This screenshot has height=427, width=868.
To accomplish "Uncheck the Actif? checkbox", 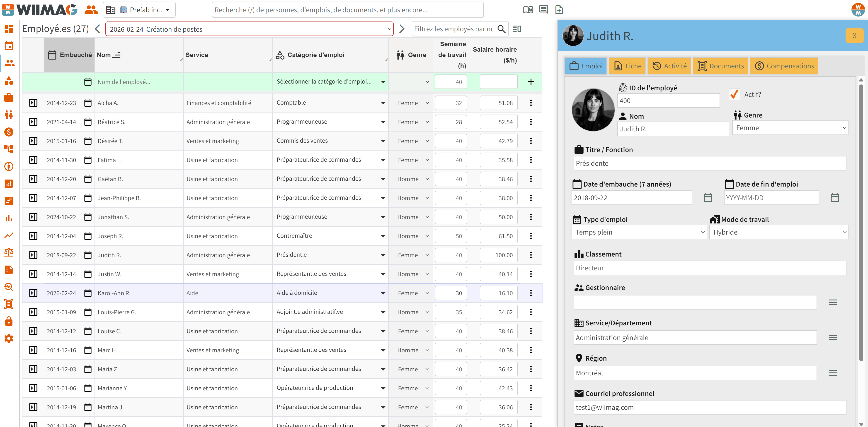I will click(x=734, y=94).
